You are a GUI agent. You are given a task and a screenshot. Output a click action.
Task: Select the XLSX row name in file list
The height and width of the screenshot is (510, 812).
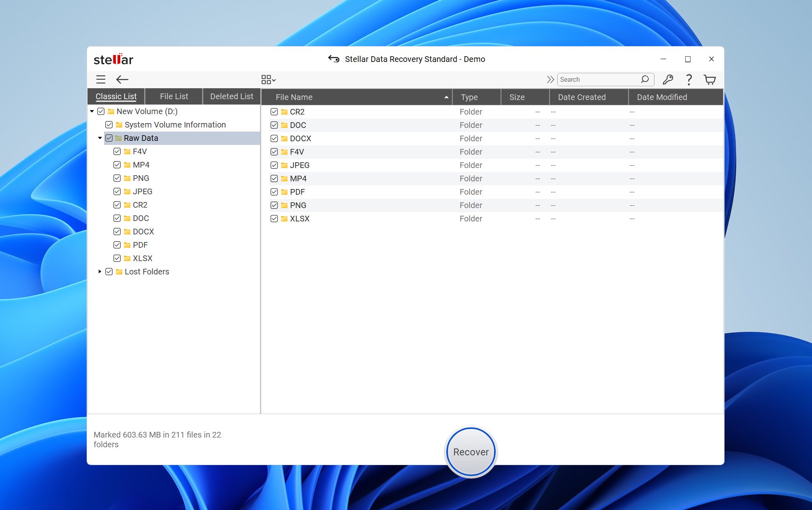pyautogui.click(x=300, y=219)
